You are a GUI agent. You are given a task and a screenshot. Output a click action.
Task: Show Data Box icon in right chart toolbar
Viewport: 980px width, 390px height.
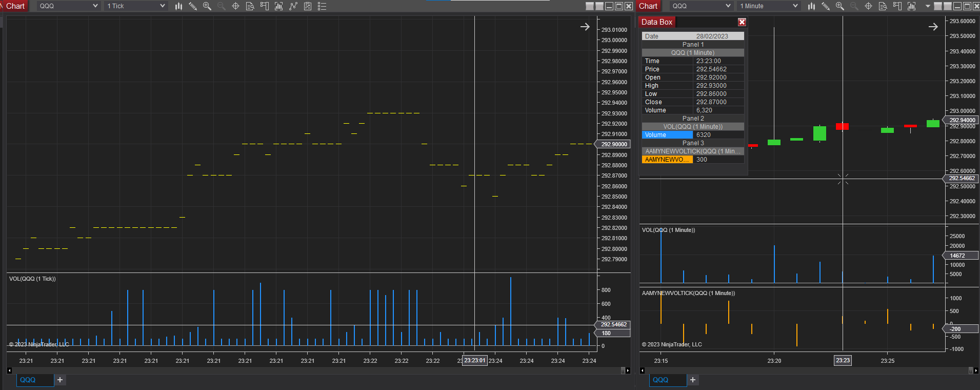[883, 6]
